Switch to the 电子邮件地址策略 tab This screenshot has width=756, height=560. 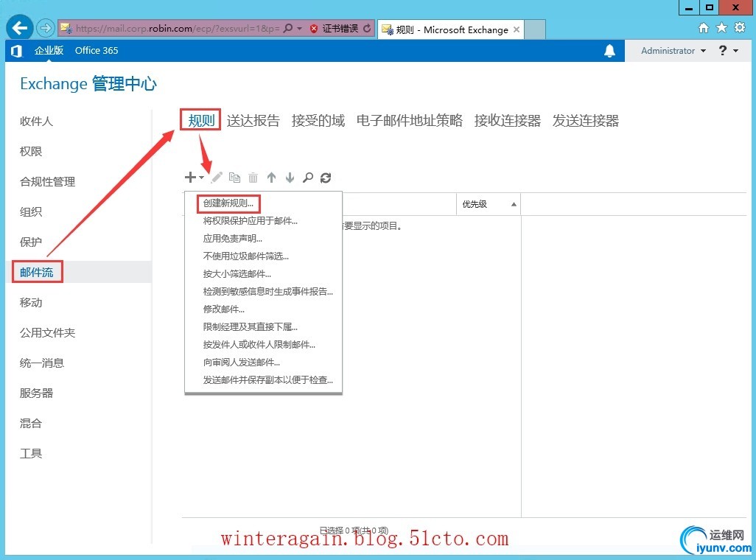[x=410, y=120]
